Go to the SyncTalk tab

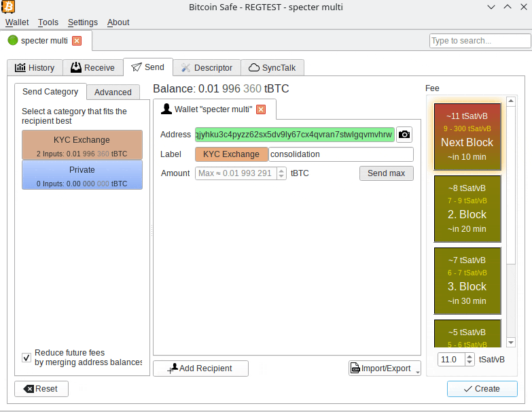pos(272,68)
